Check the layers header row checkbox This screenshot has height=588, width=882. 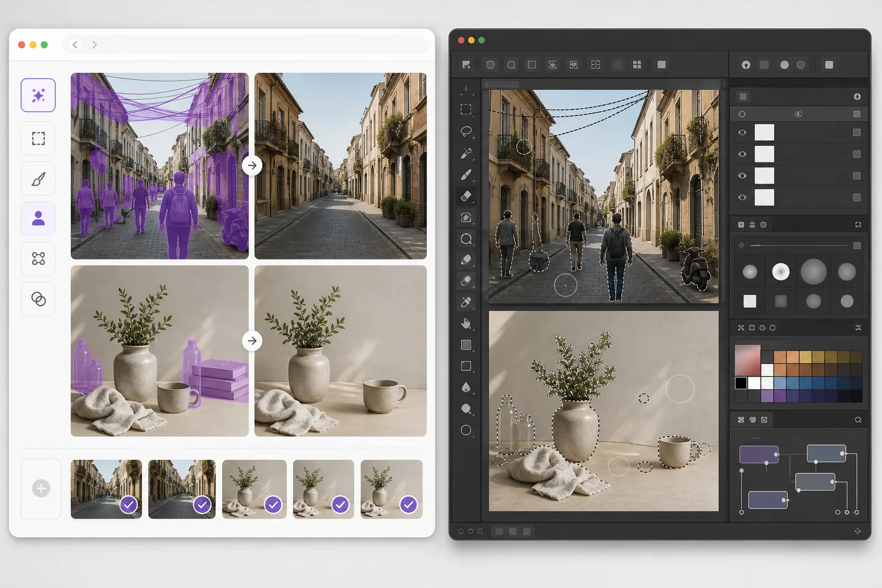click(x=857, y=114)
